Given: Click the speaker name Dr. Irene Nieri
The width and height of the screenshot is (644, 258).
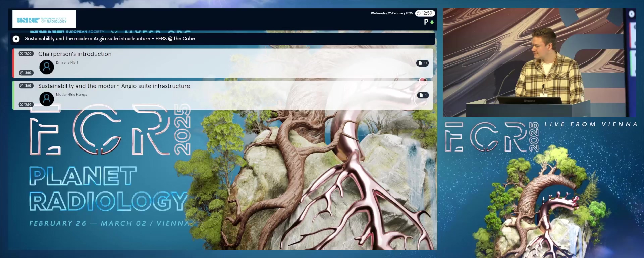Looking at the screenshot, I should point(67,63).
